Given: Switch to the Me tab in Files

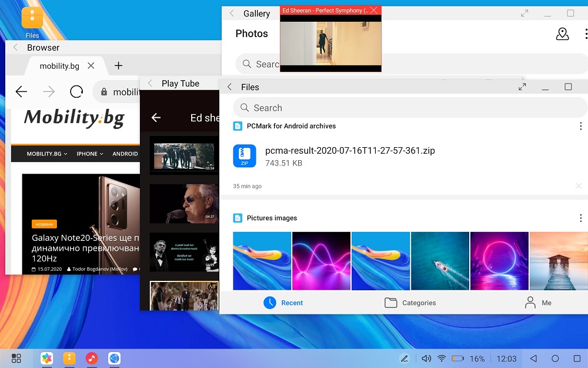Looking at the screenshot, I should 538,303.
